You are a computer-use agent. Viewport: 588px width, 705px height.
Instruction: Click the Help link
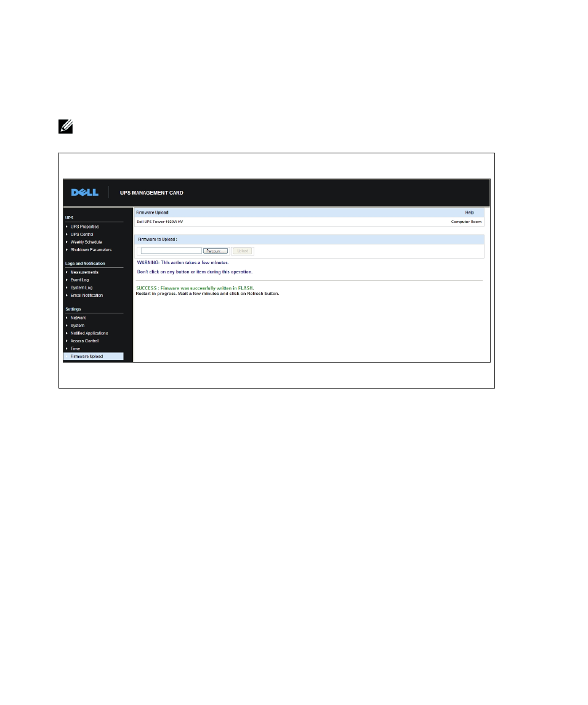(x=469, y=212)
